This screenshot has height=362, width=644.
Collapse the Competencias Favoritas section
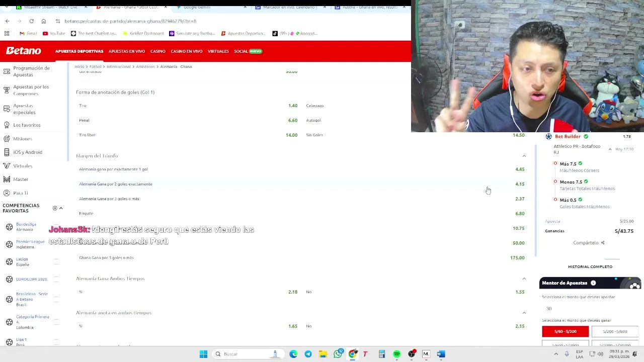(x=61, y=208)
